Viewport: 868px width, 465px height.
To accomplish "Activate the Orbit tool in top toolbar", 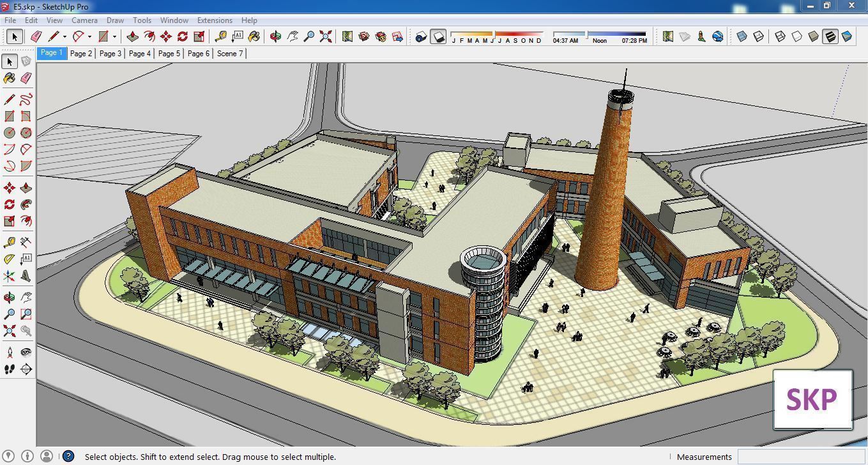I will point(276,36).
